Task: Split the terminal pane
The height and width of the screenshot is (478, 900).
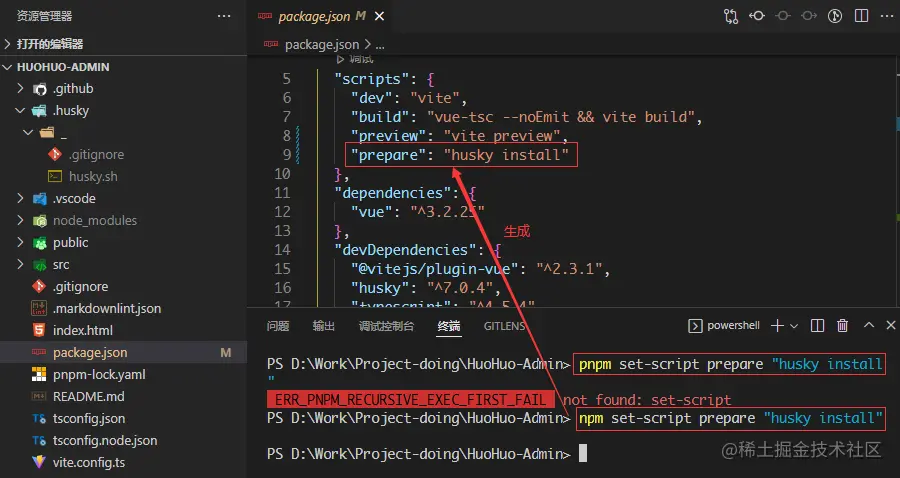Action: click(x=817, y=326)
